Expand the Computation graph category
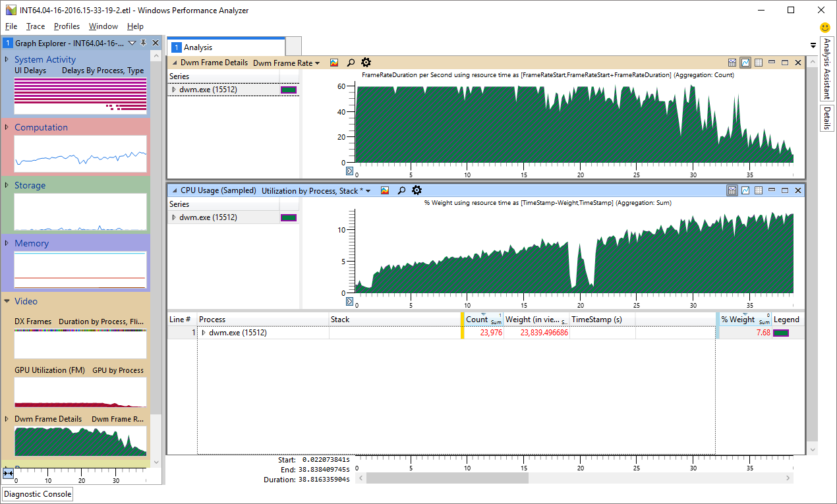837x504 pixels. pos(7,127)
